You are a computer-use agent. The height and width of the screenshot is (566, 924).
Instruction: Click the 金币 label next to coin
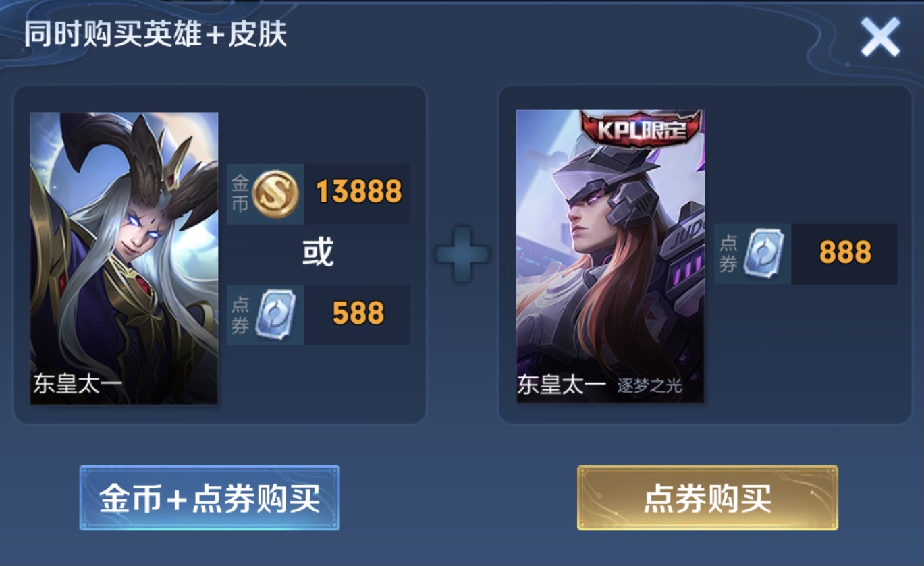pyautogui.click(x=240, y=194)
